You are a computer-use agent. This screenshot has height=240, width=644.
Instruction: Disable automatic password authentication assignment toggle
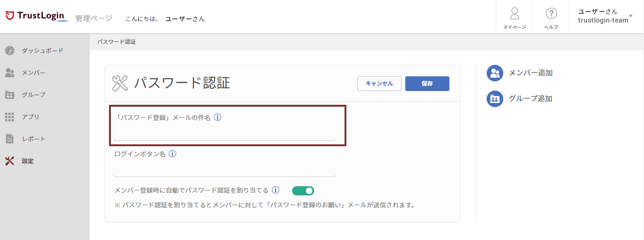tap(303, 190)
